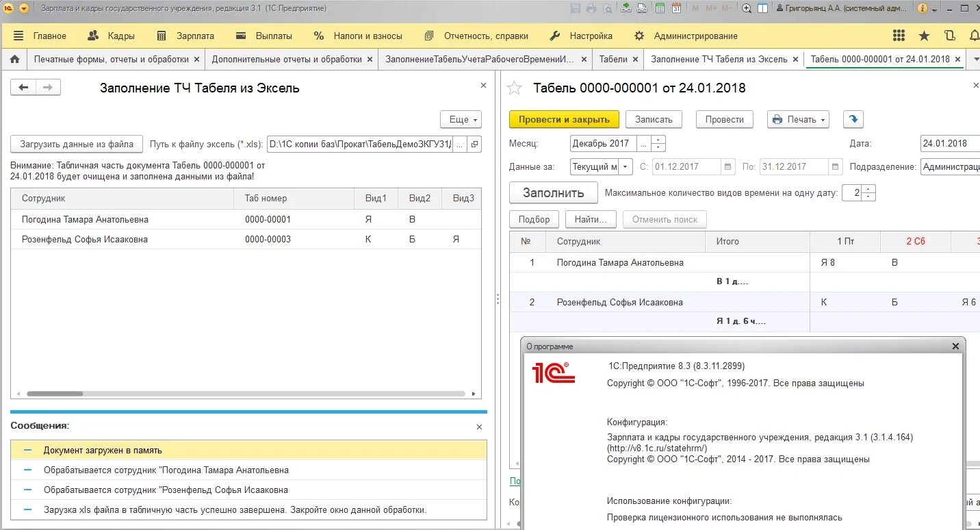Image resolution: width=980 pixels, height=530 pixels.
Task: Click stepper arrows of Месяц field
Action: (x=658, y=144)
